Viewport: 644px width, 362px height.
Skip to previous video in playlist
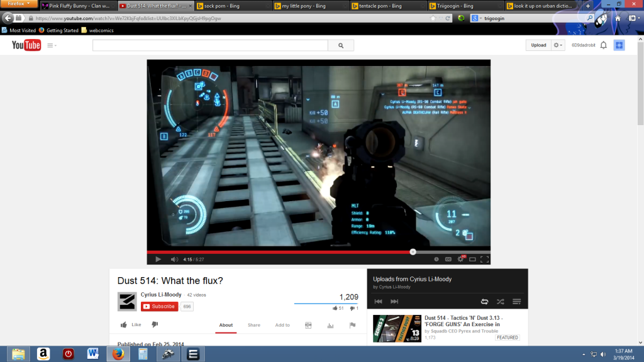tap(378, 301)
